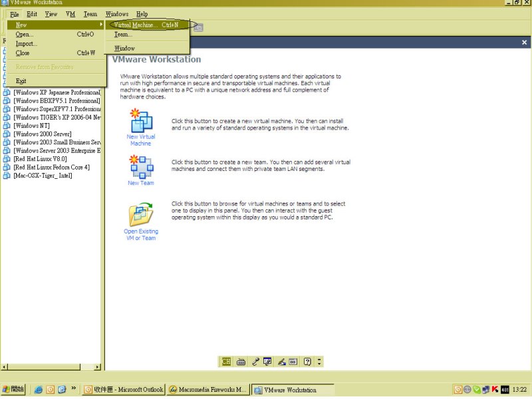Open the VM menu
The width and height of the screenshot is (532, 399).
click(70, 14)
